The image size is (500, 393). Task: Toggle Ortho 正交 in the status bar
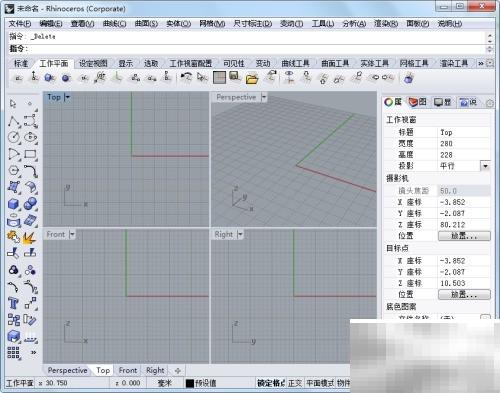pos(295,383)
